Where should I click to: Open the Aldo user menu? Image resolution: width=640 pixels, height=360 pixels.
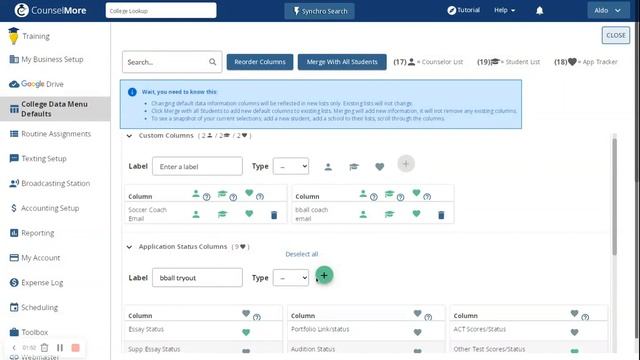608,11
